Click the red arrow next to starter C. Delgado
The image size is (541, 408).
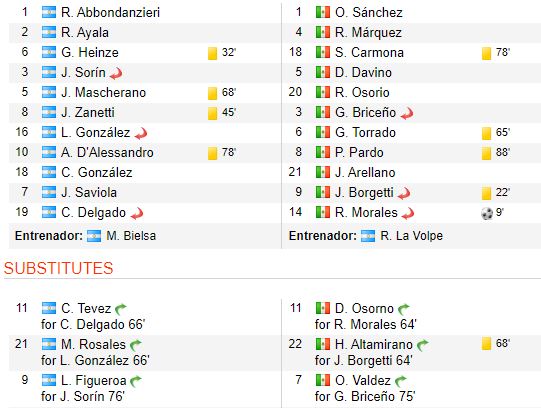[x=137, y=213]
